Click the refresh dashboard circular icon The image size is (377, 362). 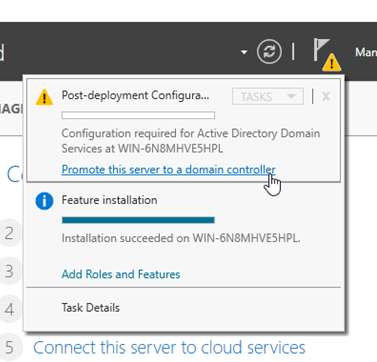coord(269,52)
